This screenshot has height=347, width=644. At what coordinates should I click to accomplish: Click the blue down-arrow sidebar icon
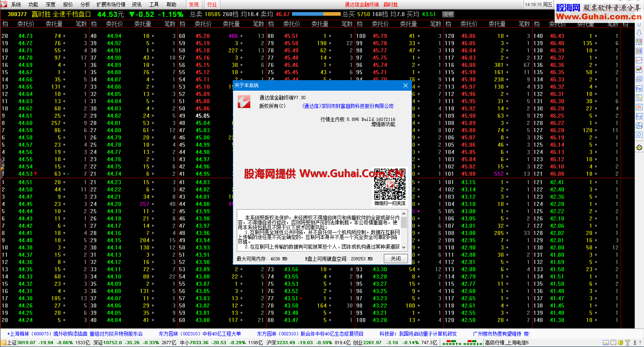pyautogui.click(x=639, y=32)
